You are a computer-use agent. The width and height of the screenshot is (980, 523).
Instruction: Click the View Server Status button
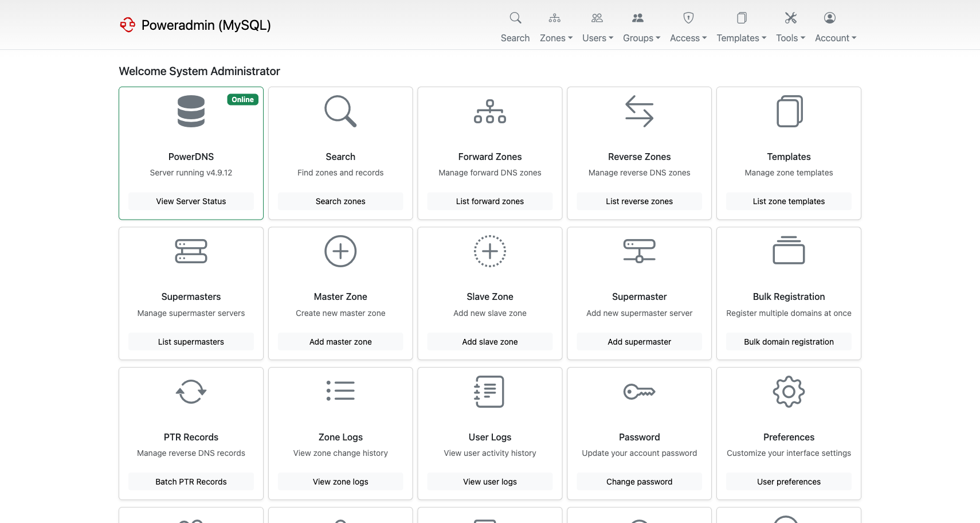(191, 201)
